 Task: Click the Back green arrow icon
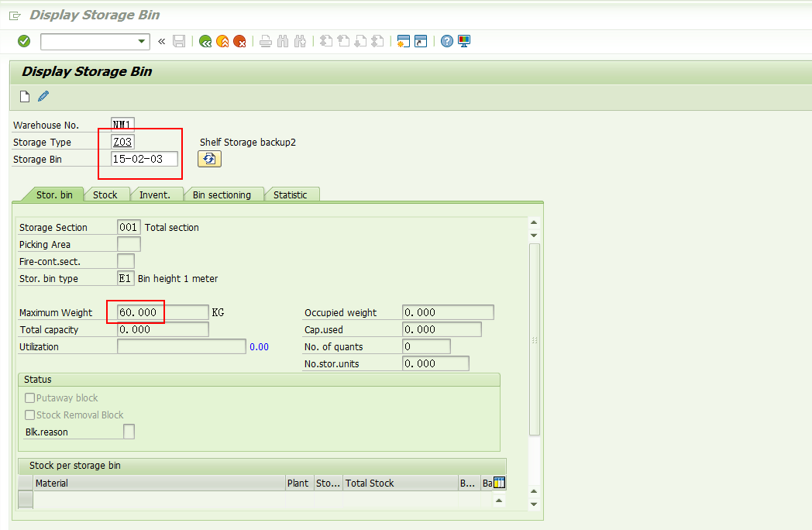[x=205, y=41]
